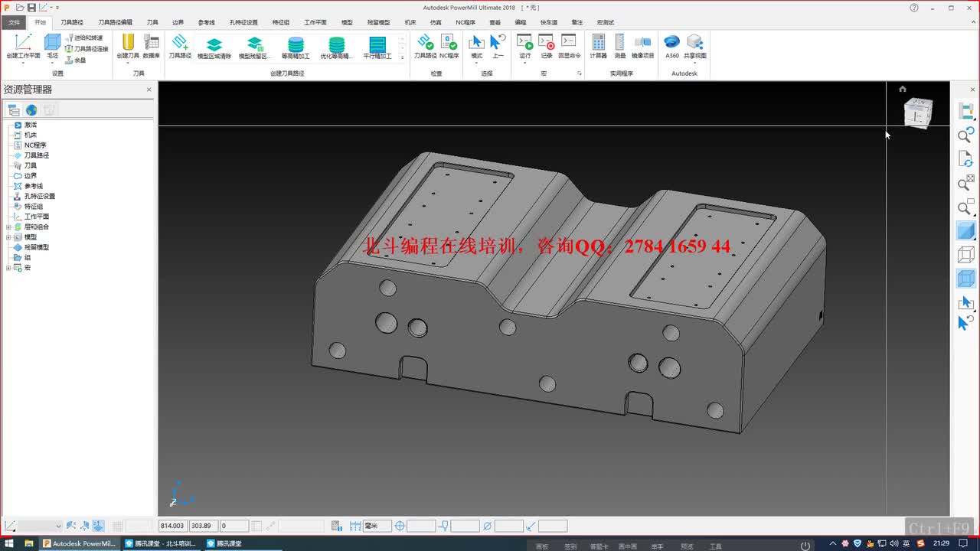Click the 创建刀具 create tool icon
Screen dimensions: 980x551
click(128, 43)
